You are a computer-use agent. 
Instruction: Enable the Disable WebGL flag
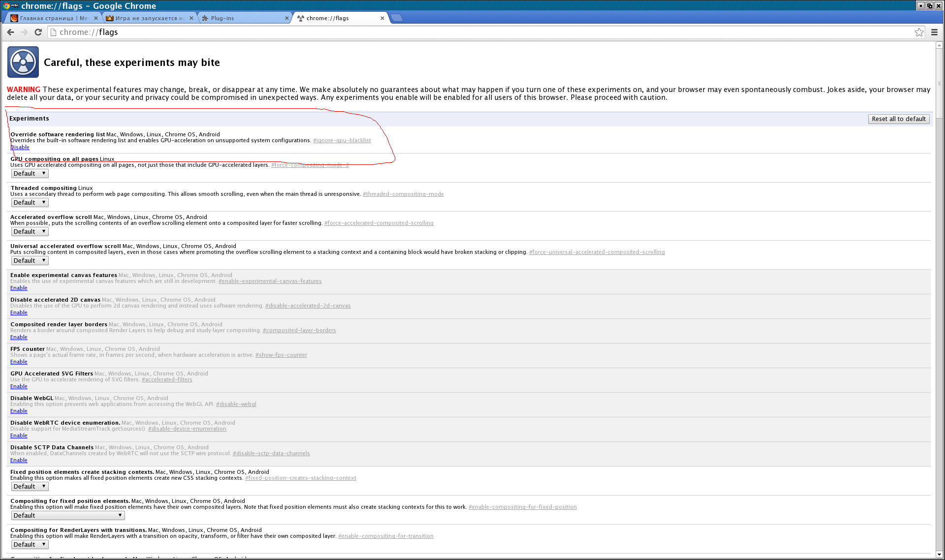19,411
